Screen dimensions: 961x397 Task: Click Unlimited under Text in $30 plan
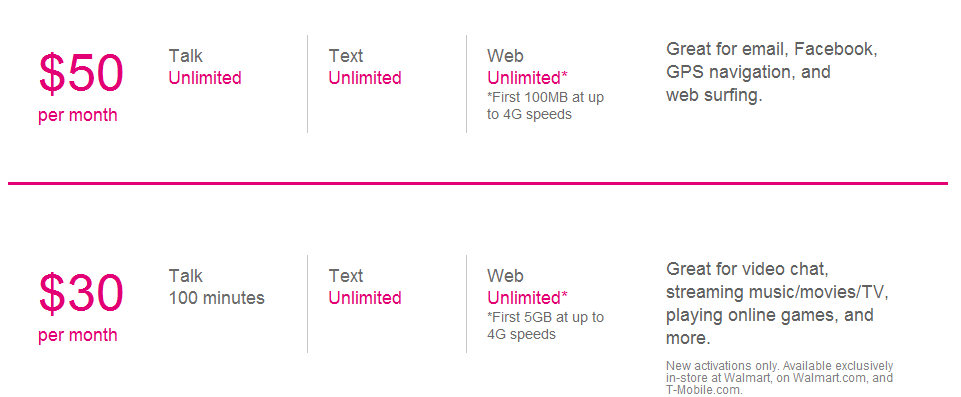pos(365,298)
